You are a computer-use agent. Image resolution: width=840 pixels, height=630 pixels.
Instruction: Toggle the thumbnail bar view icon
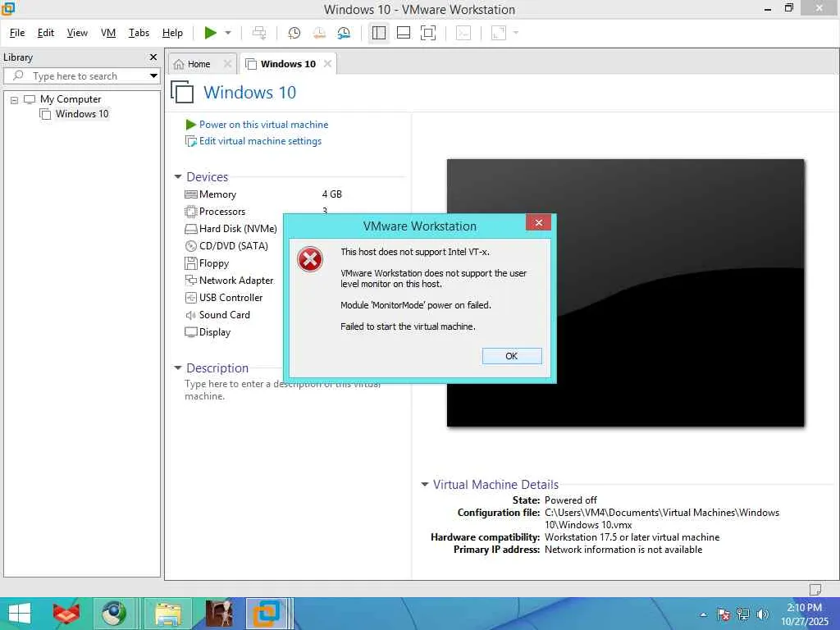[404, 33]
